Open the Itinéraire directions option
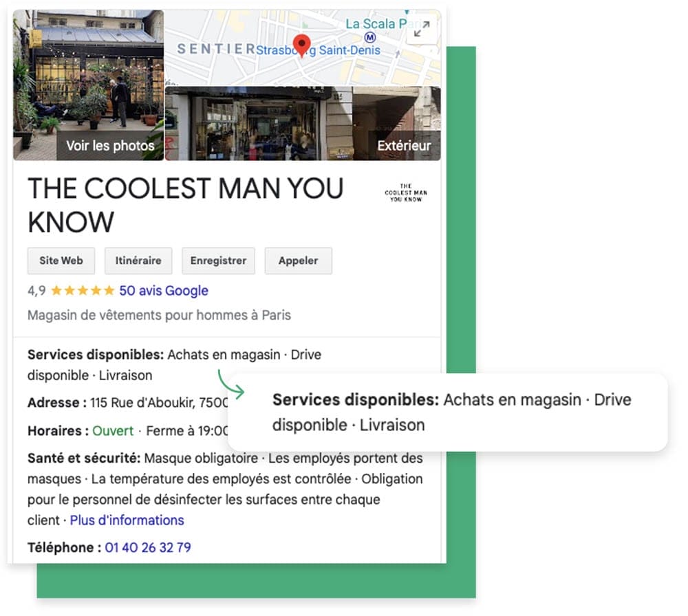688x616 pixels. click(138, 261)
